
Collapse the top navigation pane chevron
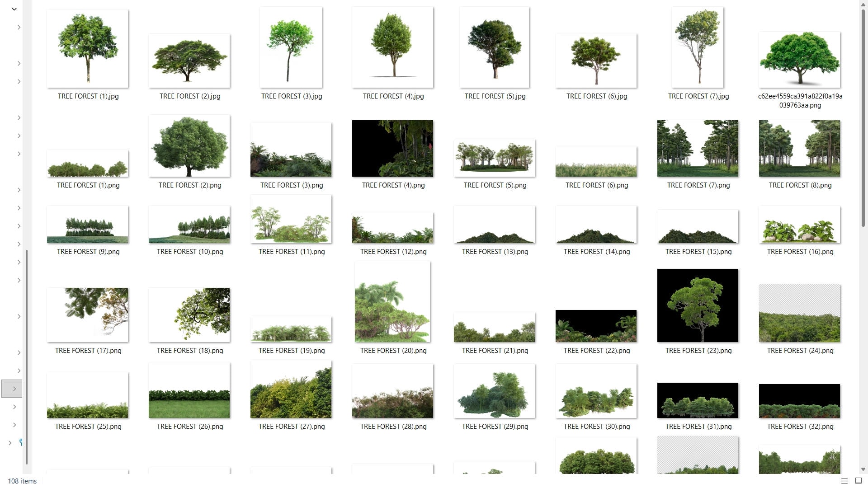tap(14, 9)
